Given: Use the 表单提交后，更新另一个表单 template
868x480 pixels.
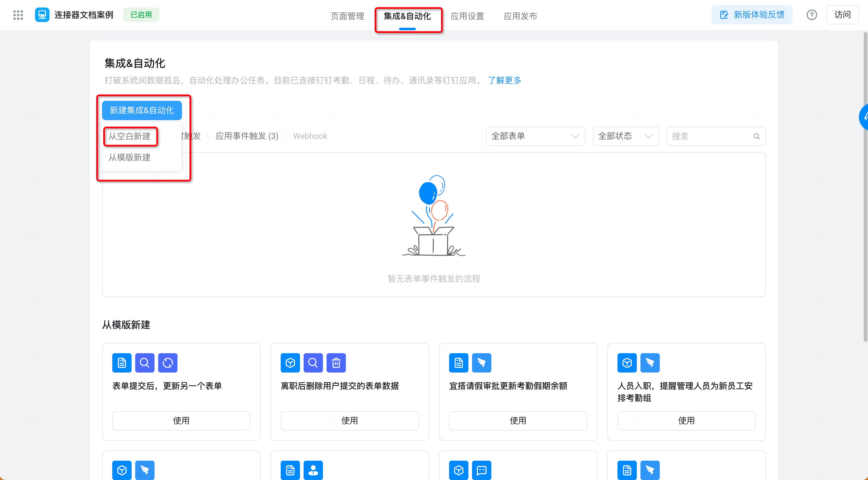Looking at the screenshot, I should point(181,421).
